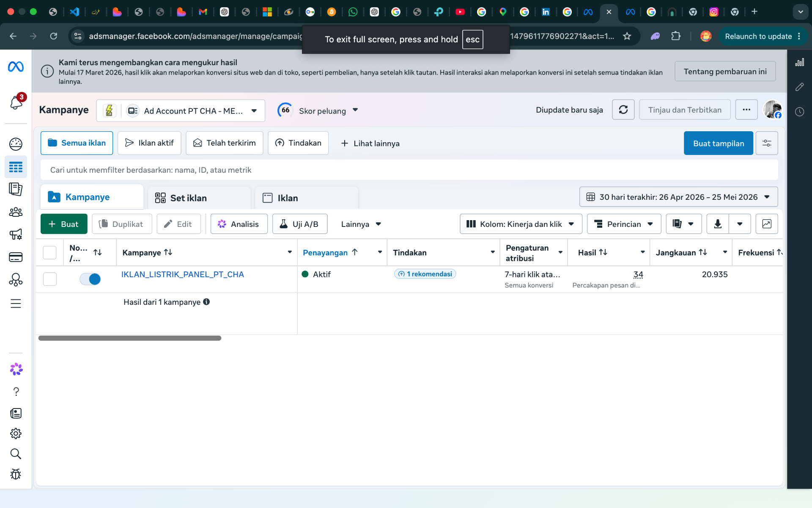812x508 pixels.
Task: Open the Meta logo home menu
Action: 16,66
